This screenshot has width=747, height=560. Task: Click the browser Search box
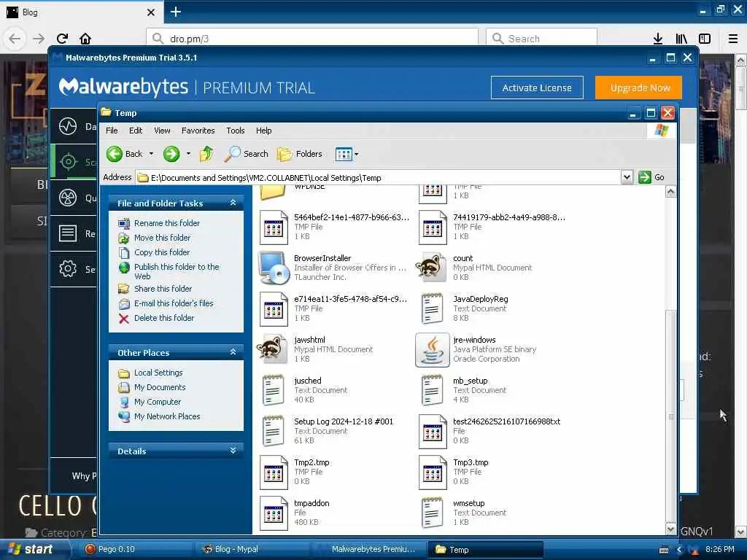[x=542, y=39]
